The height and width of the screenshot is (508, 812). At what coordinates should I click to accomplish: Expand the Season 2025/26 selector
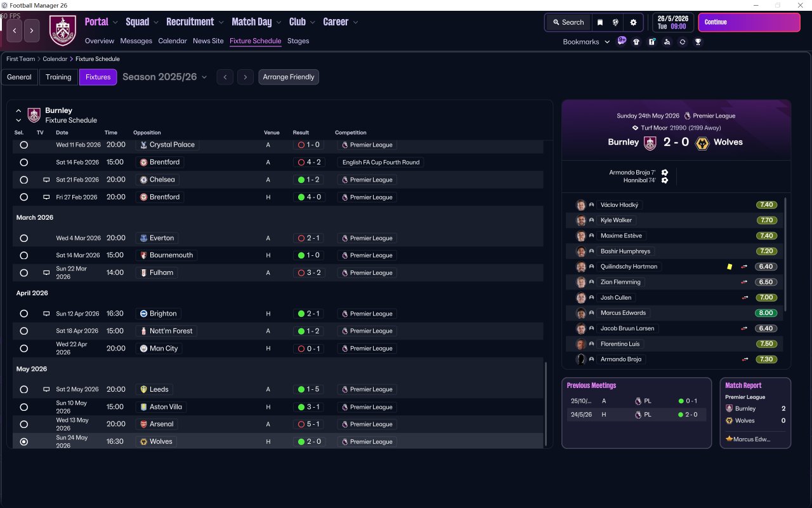[165, 77]
